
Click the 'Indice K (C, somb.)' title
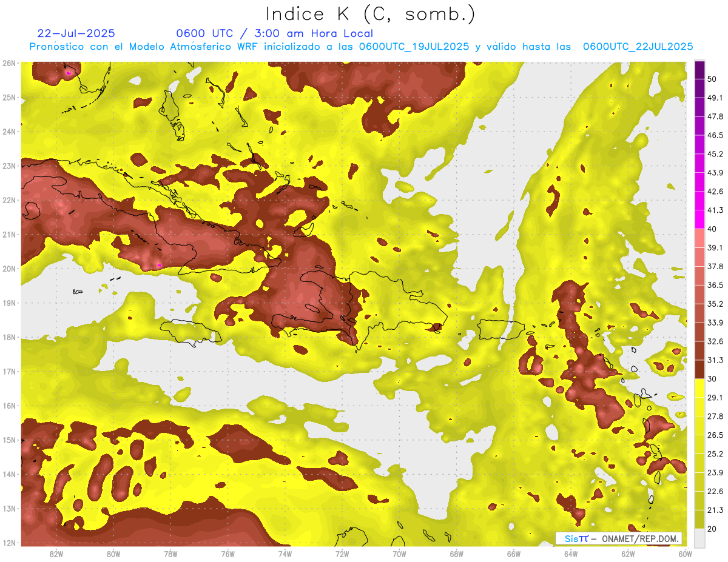point(370,14)
